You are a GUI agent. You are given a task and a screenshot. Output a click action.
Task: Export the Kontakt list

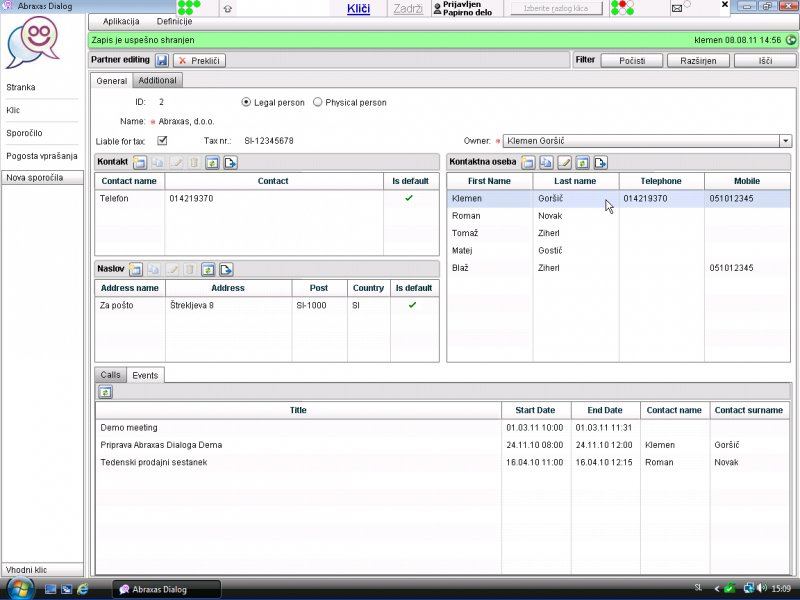[231, 163]
